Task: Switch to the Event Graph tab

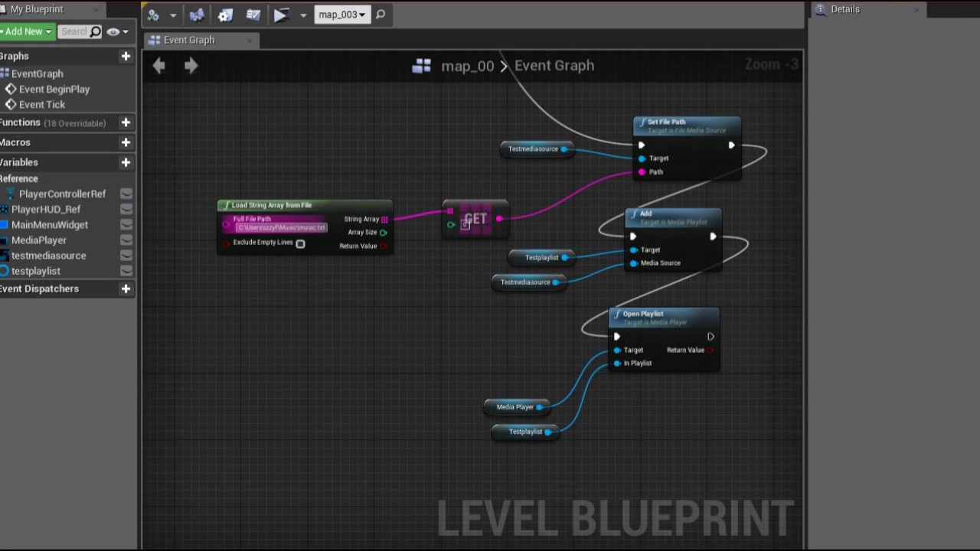Action: tap(190, 40)
